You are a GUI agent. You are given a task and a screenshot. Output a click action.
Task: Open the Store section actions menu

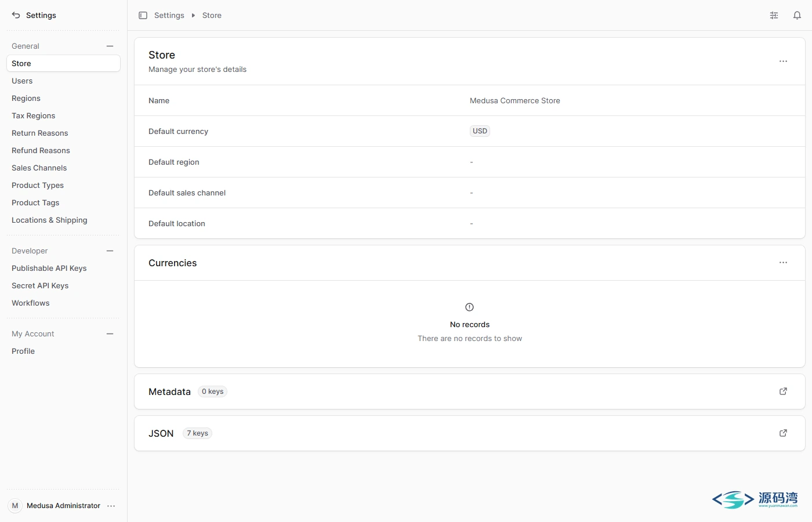click(783, 61)
